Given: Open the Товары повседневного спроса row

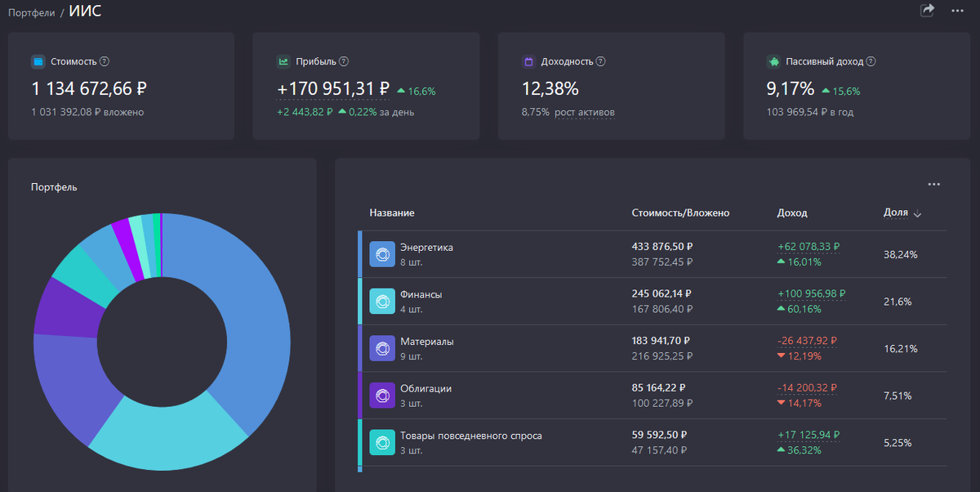Looking at the screenshot, I should coord(653,443).
